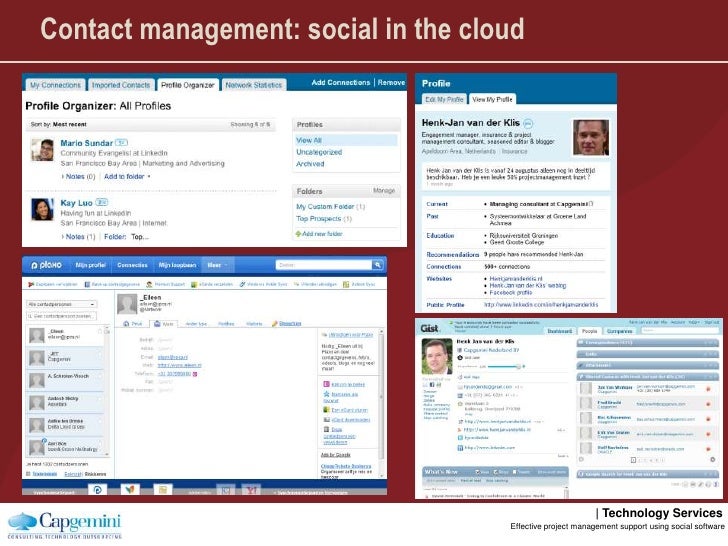Click the green plus Add new folder icon
The width and height of the screenshot is (728, 546).
click(299, 234)
